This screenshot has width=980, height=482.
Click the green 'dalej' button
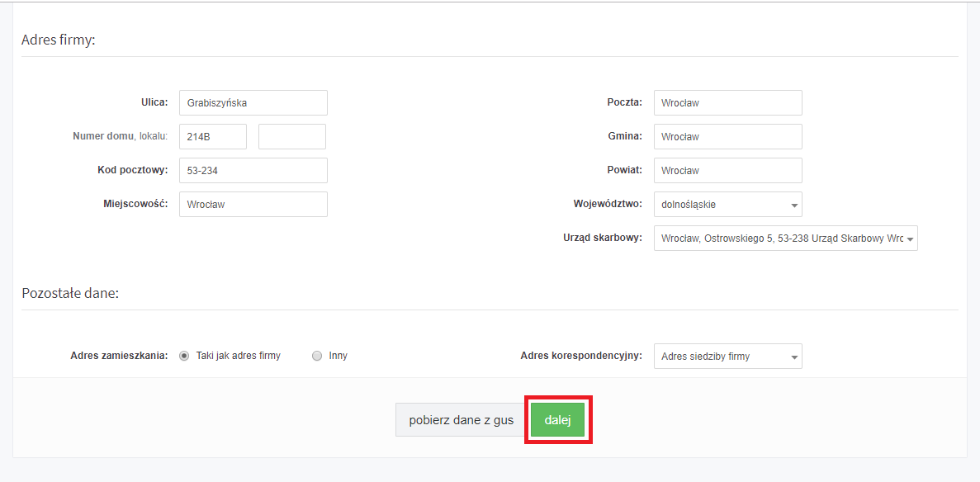click(557, 420)
